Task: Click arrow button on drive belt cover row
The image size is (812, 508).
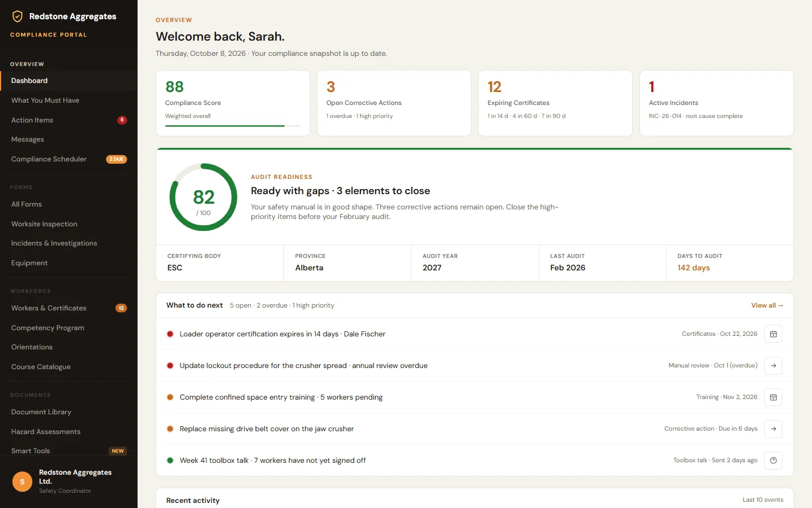Action: [x=773, y=429]
